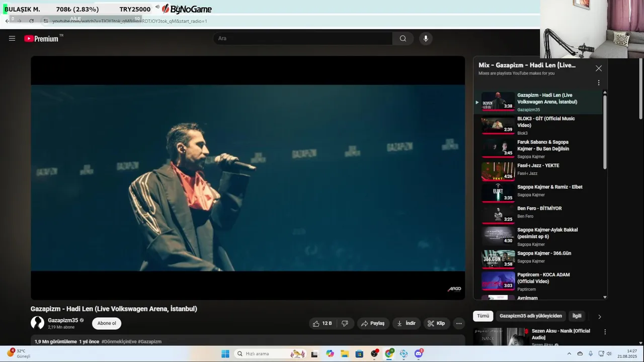Share video via Paylaş button
This screenshot has width=644, height=362.
373,323
